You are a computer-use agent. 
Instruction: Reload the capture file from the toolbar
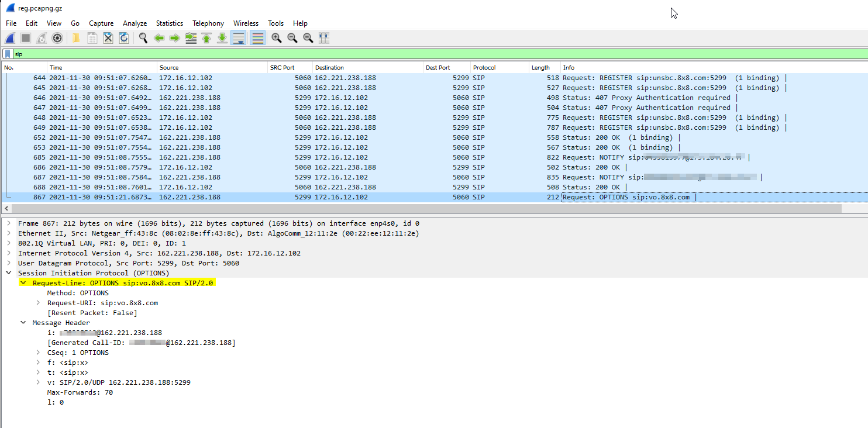(x=124, y=38)
